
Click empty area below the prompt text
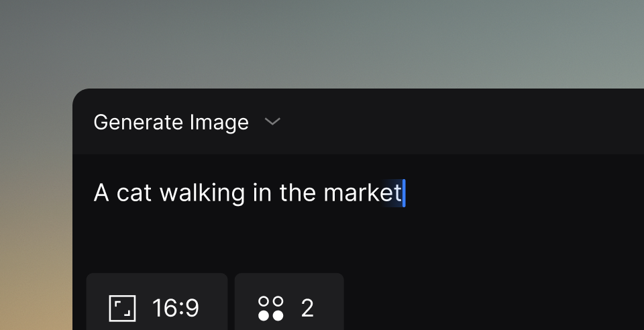[x=335, y=241]
